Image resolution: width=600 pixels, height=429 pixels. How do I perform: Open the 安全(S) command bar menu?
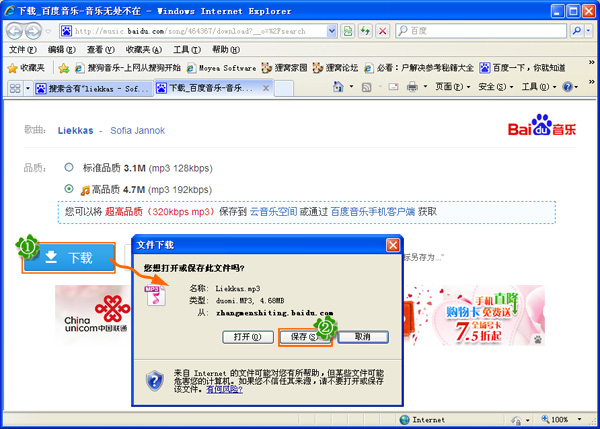click(496, 87)
